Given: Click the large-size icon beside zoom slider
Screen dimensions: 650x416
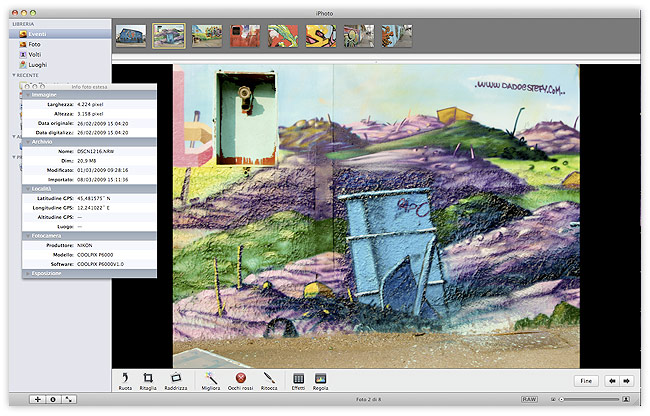Looking at the screenshot, I should click(x=626, y=399).
